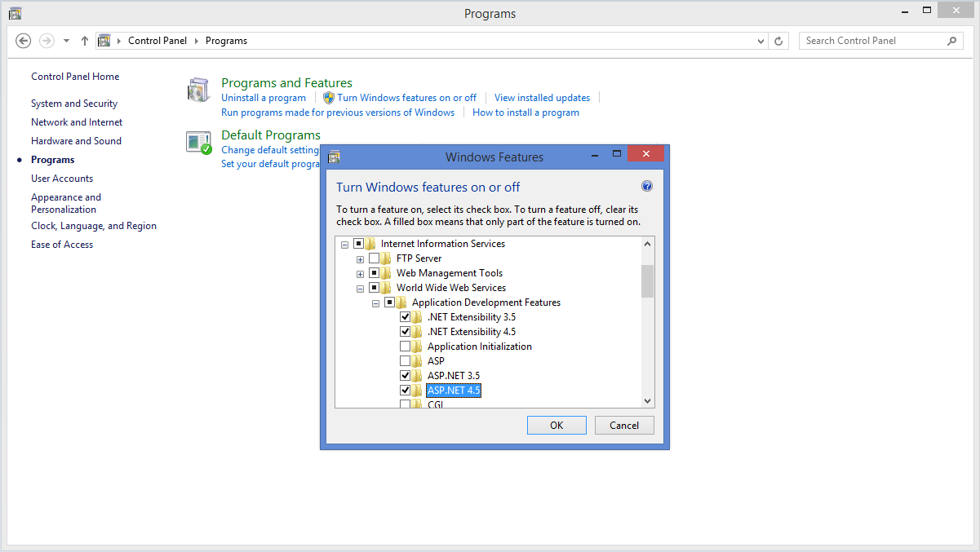Click the search magnifier icon
Screen dimensions: 980x552
coord(951,41)
